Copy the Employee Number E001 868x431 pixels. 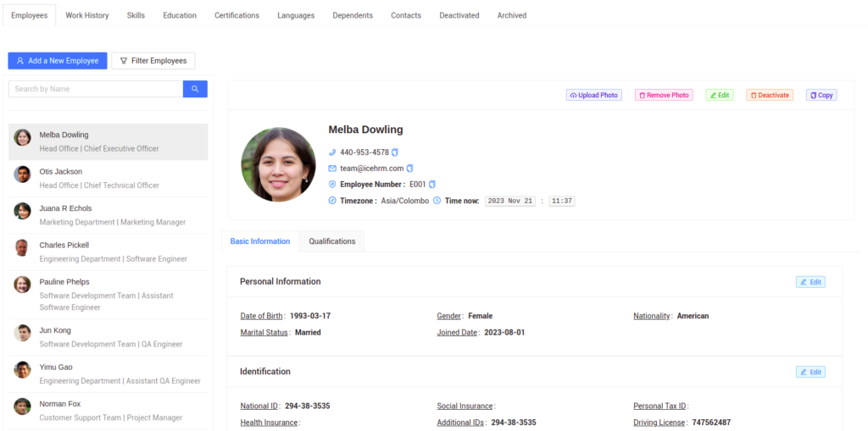coord(432,185)
